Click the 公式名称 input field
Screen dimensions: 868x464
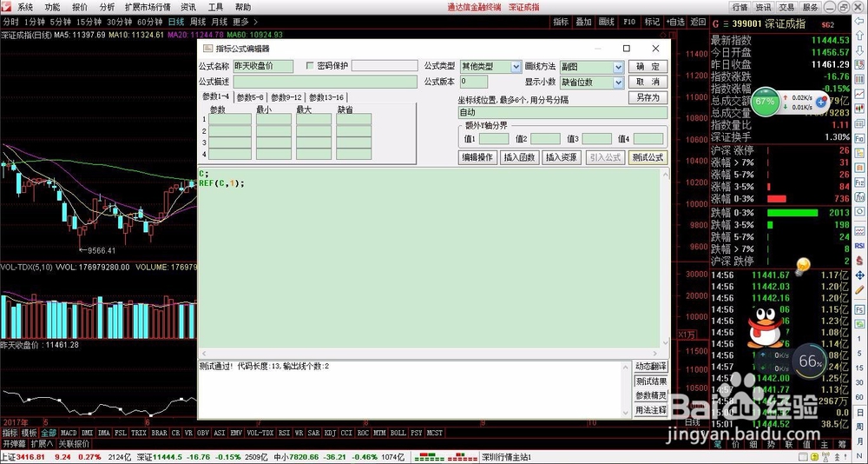point(263,66)
